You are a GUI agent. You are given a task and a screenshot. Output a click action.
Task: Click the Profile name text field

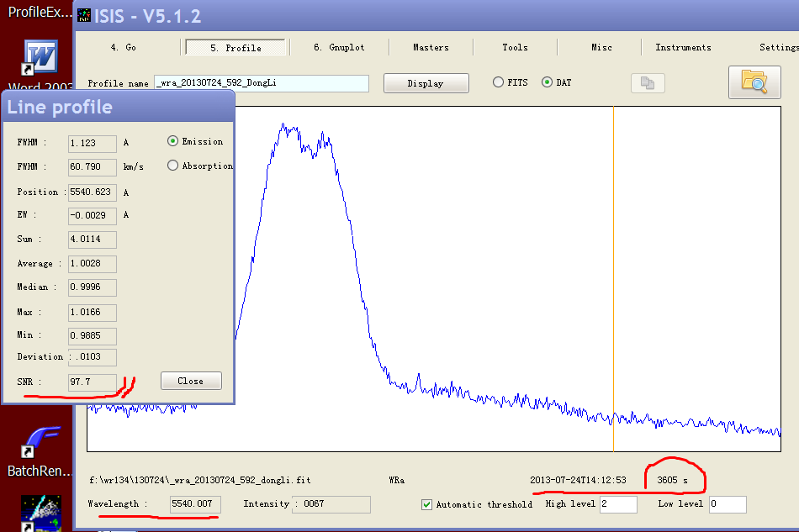click(x=261, y=83)
